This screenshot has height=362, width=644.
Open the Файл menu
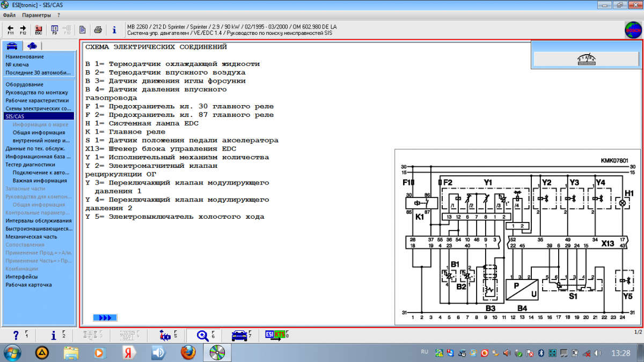pyautogui.click(x=9, y=15)
